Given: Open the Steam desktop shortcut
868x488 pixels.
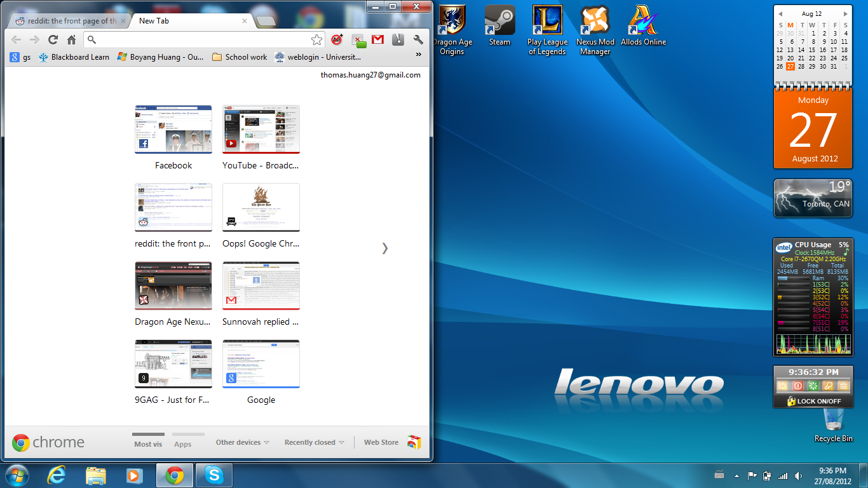Looking at the screenshot, I should click(x=499, y=25).
